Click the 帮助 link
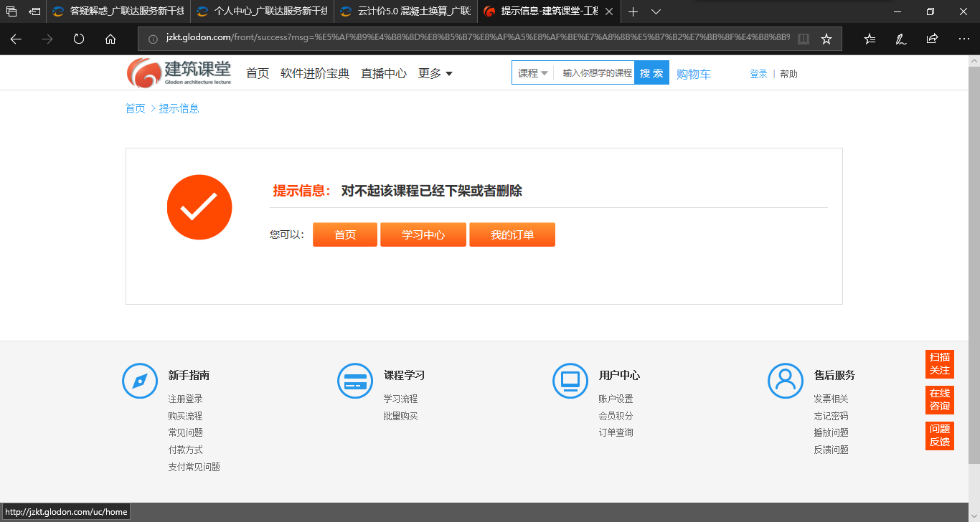 point(788,74)
